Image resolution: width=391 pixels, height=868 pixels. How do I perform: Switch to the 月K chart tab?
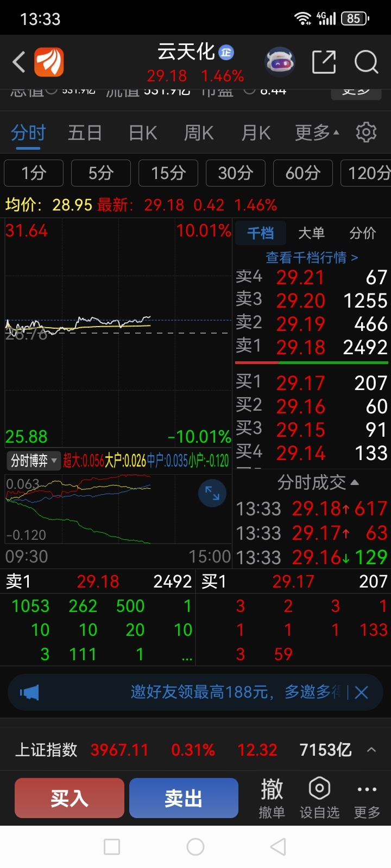point(256,133)
